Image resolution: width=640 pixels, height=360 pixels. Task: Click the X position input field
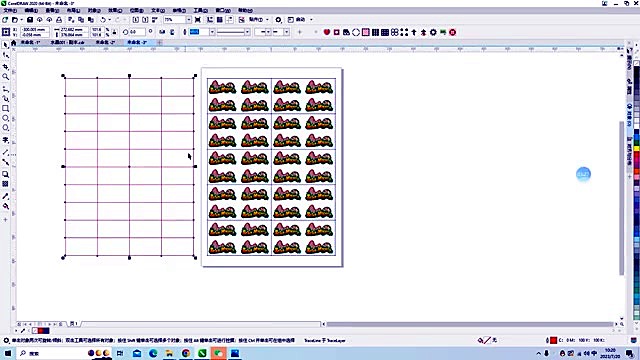(x=34, y=30)
